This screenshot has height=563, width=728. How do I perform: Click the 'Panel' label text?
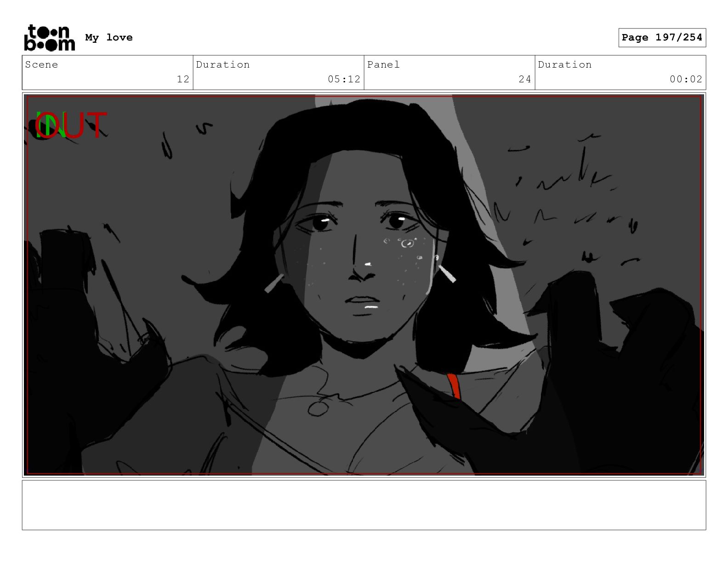point(384,64)
